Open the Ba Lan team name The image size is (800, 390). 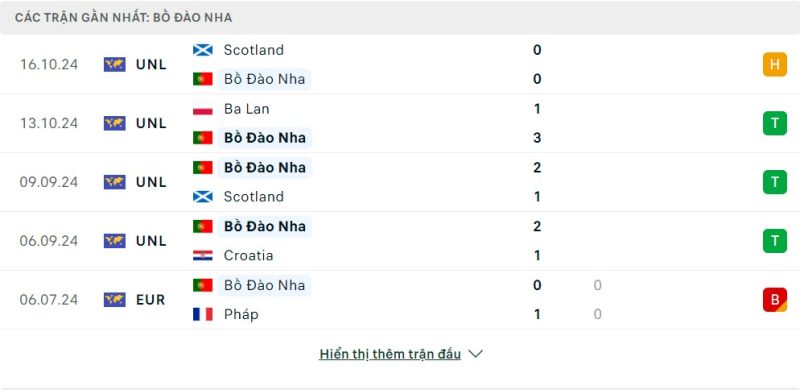click(246, 109)
